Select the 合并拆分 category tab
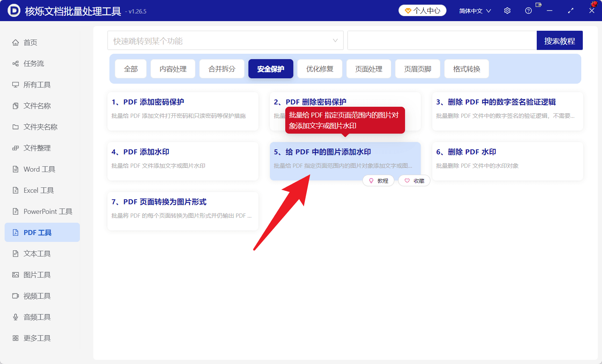 pos(222,69)
